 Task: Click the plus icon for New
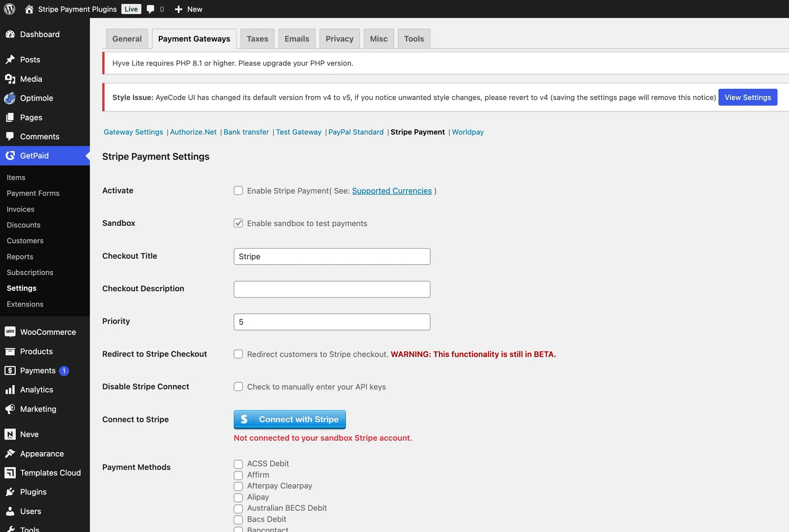(x=179, y=9)
